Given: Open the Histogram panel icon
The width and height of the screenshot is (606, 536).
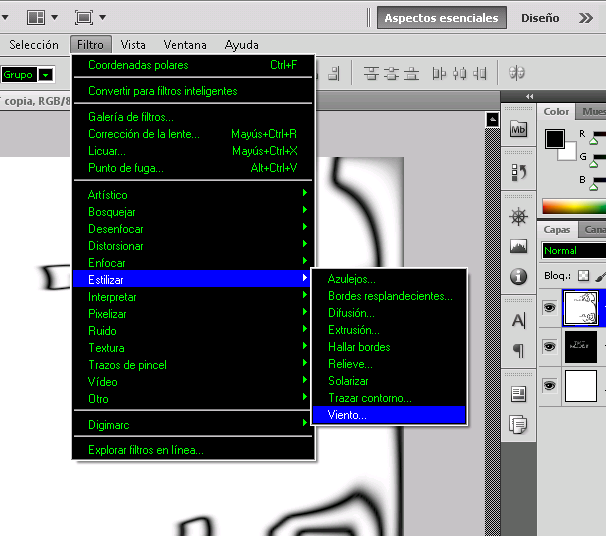Looking at the screenshot, I should [518, 246].
